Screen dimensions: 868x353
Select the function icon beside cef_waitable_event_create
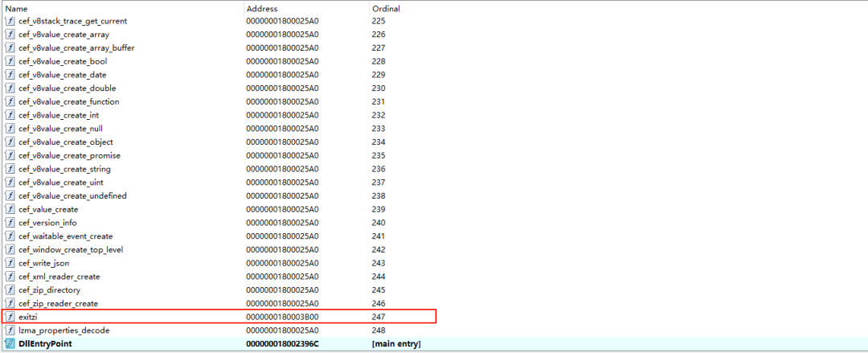(x=10, y=236)
